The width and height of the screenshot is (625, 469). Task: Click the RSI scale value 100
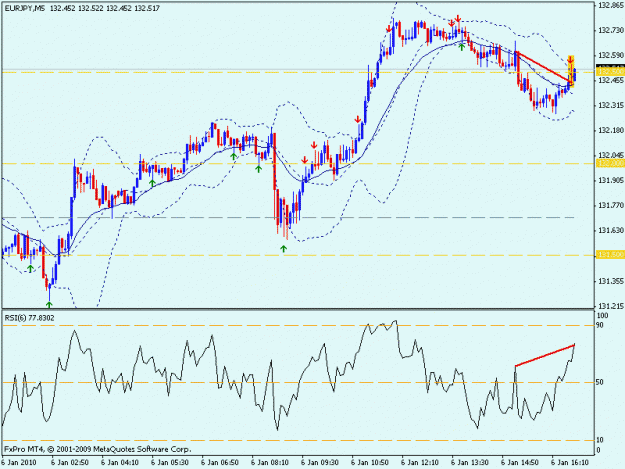pyautogui.click(x=603, y=316)
